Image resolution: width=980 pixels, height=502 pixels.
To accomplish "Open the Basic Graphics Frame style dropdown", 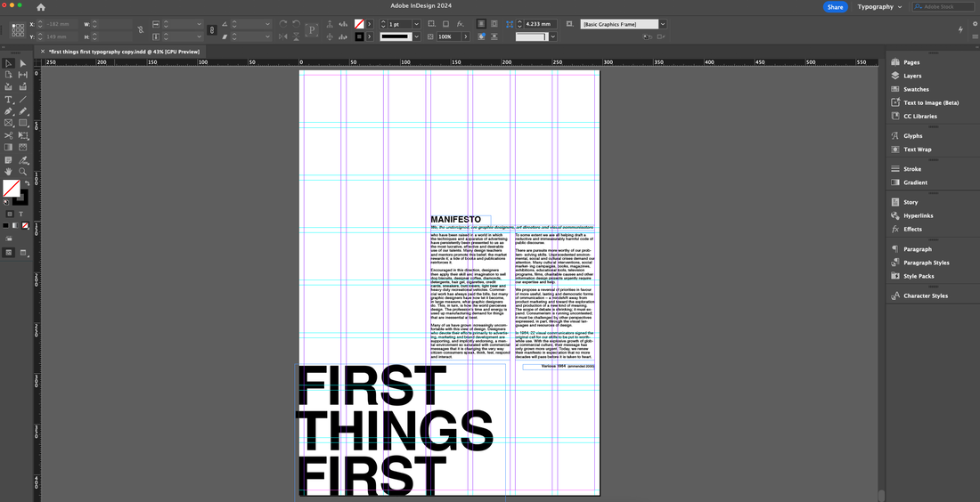I will tap(663, 24).
